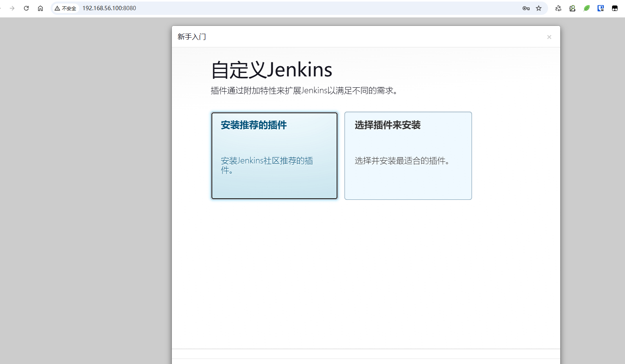Click the 新手入门 dialog title
The height and width of the screenshot is (364, 625).
(x=192, y=37)
